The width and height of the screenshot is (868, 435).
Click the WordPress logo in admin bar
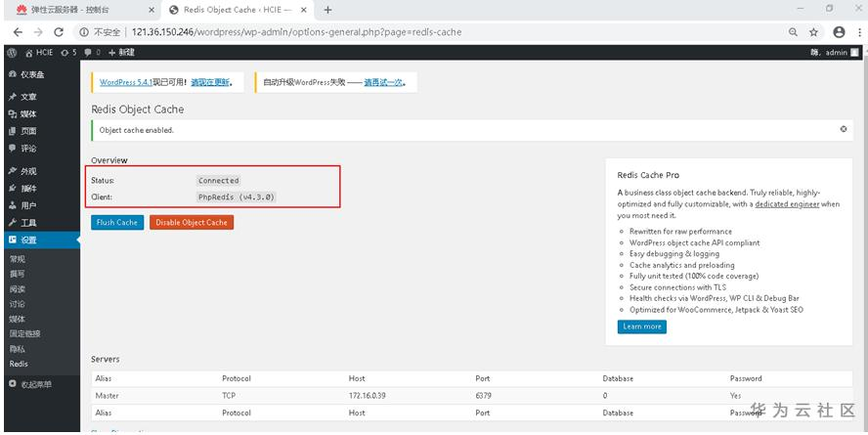tap(12, 53)
